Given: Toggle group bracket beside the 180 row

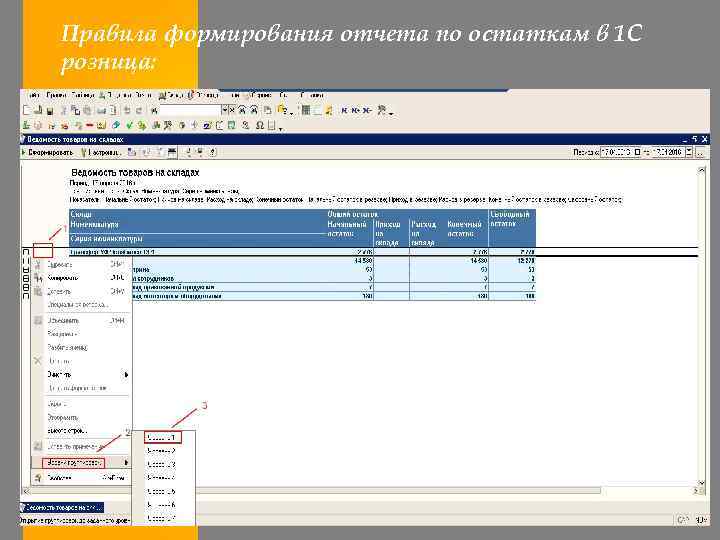Looking at the screenshot, I should pos(26,296).
